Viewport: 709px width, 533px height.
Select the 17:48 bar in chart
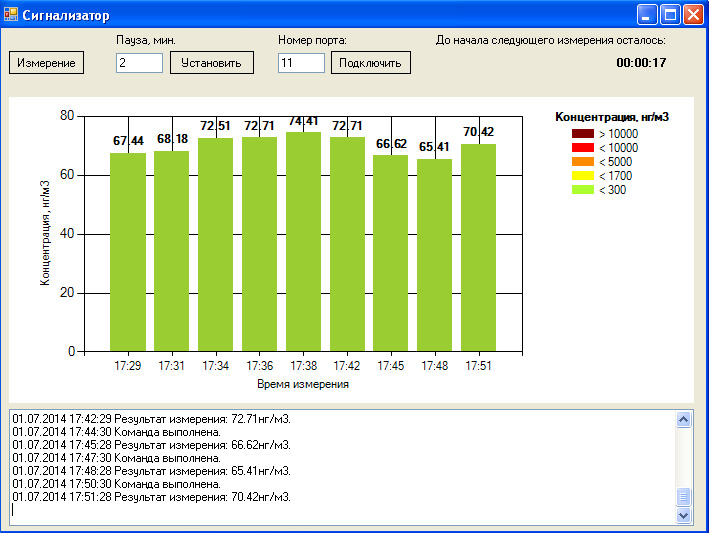pos(435,255)
